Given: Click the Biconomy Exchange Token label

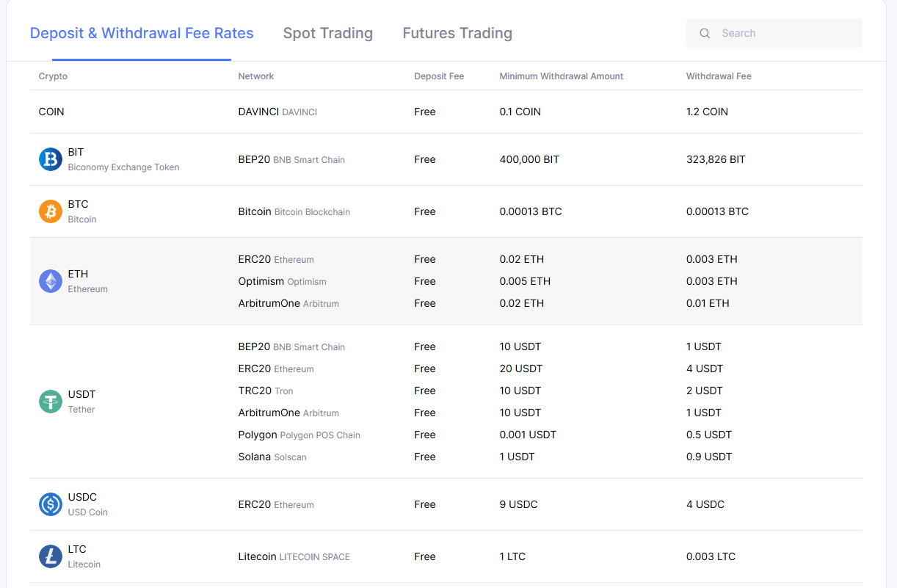Looking at the screenshot, I should (123, 167).
